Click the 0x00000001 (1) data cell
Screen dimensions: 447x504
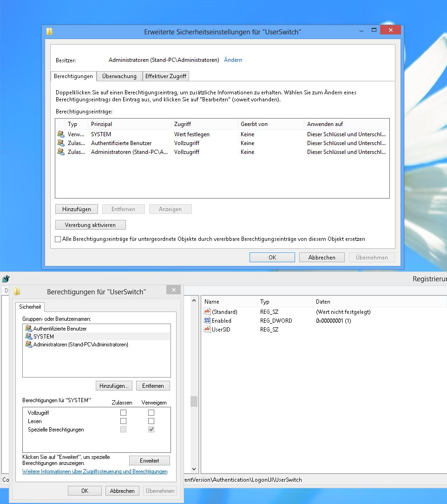333,320
